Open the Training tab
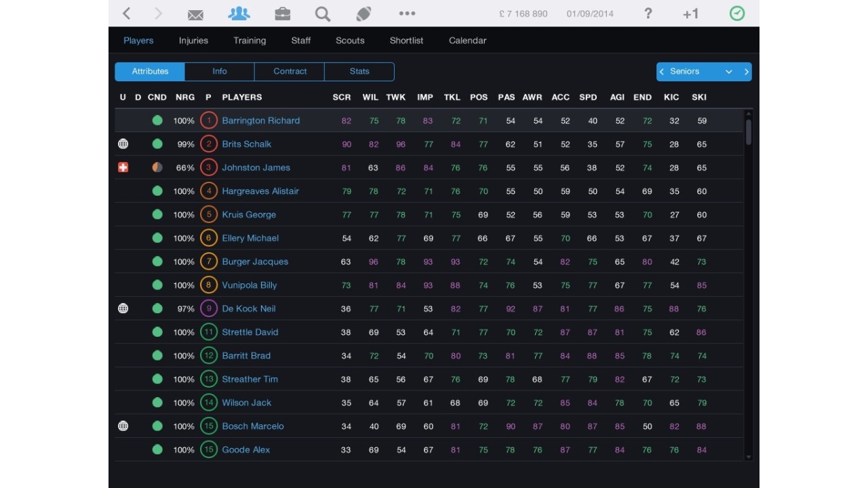Screen dimensions: 868x488 pos(250,41)
